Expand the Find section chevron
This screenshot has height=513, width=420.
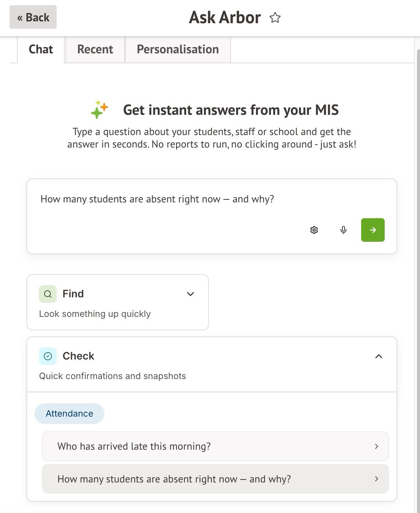coord(190,294)
